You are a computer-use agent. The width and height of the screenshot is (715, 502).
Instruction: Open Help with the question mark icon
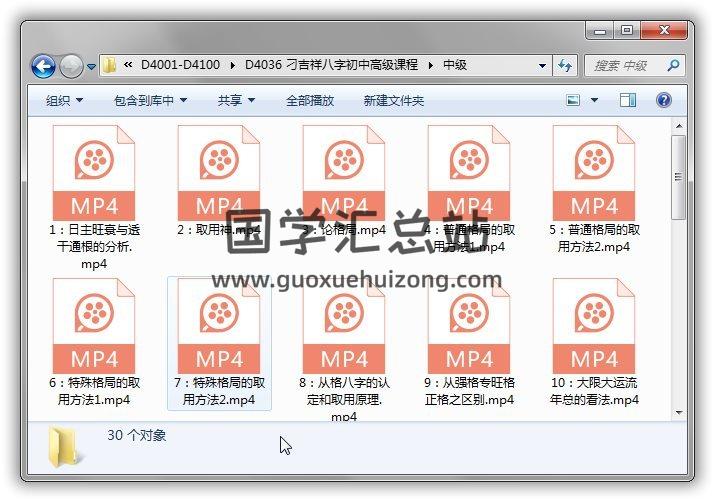click(x=664, y=100)
